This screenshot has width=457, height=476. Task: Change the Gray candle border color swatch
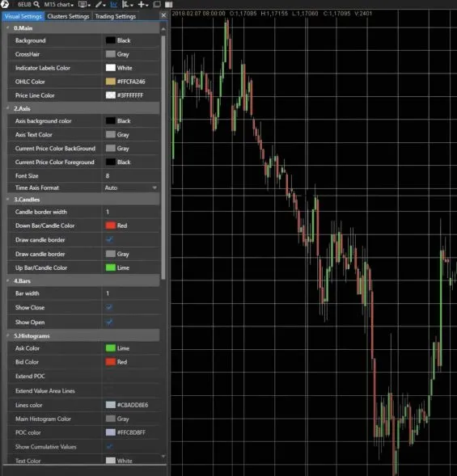(110, 254)
